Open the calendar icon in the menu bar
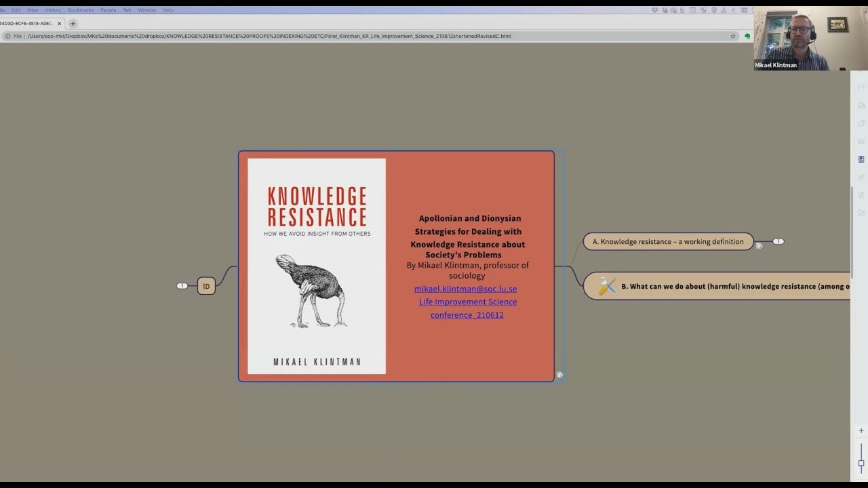Viewport: 868px width, 488px height. pos(692,10)
